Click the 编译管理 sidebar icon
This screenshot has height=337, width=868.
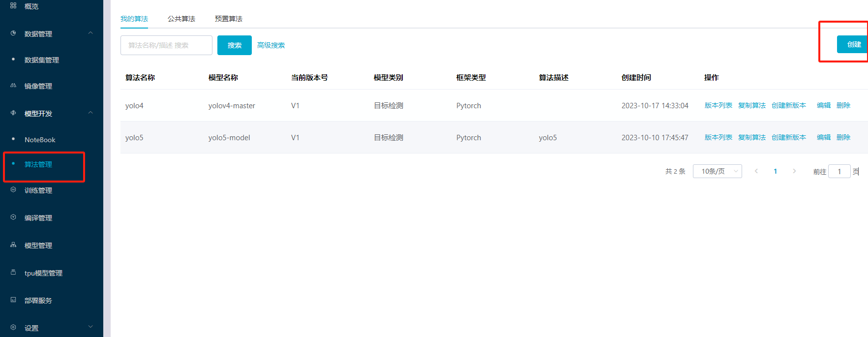(13, 217)
